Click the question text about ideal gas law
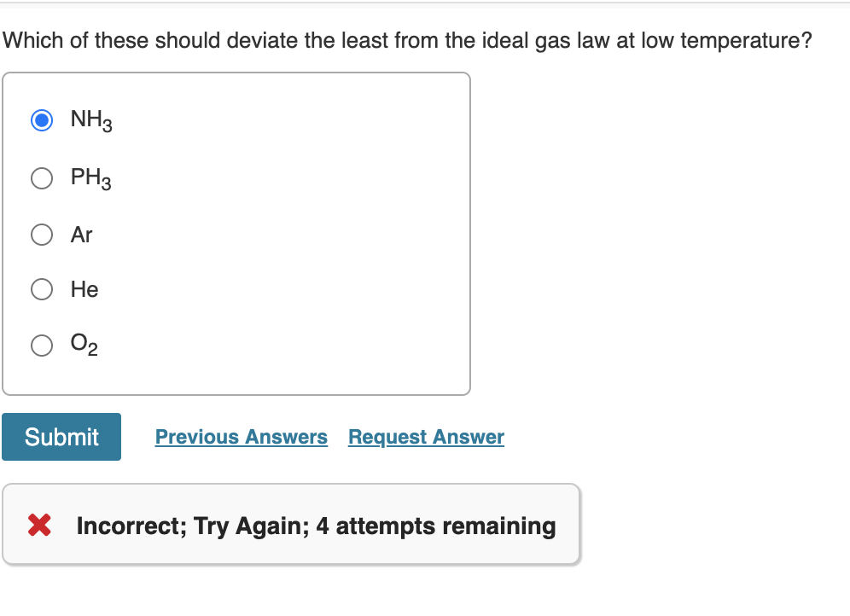The width and height of the screenshot is (850, 616). (x=408, y=39)
